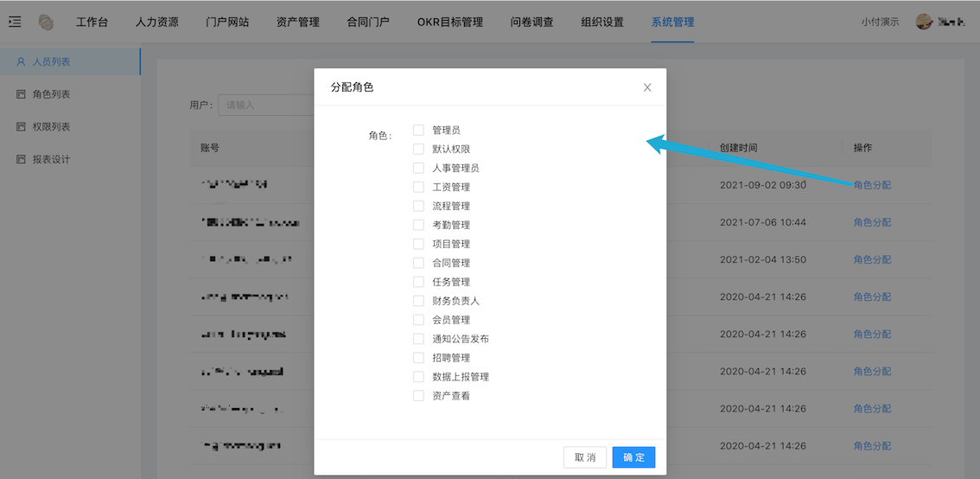The height and width of the screenshot is (479, 980).
Task: Open the 问卷调查 menu item
Action: pos(531,22)
